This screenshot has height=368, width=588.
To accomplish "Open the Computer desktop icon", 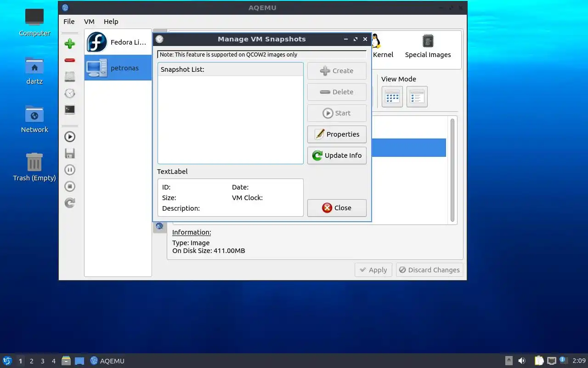I will point(34,23).
